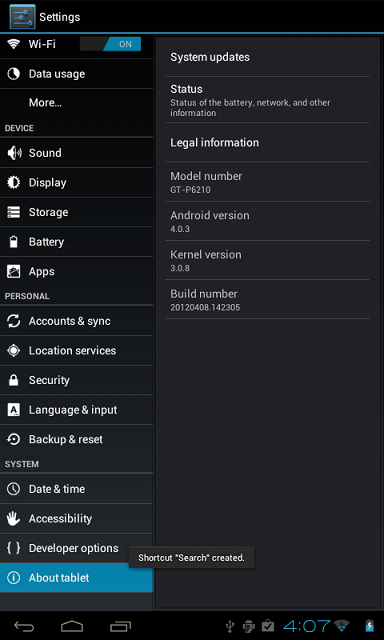Expand the More... wireless options

pyautogui.click(x=76, y=103)
